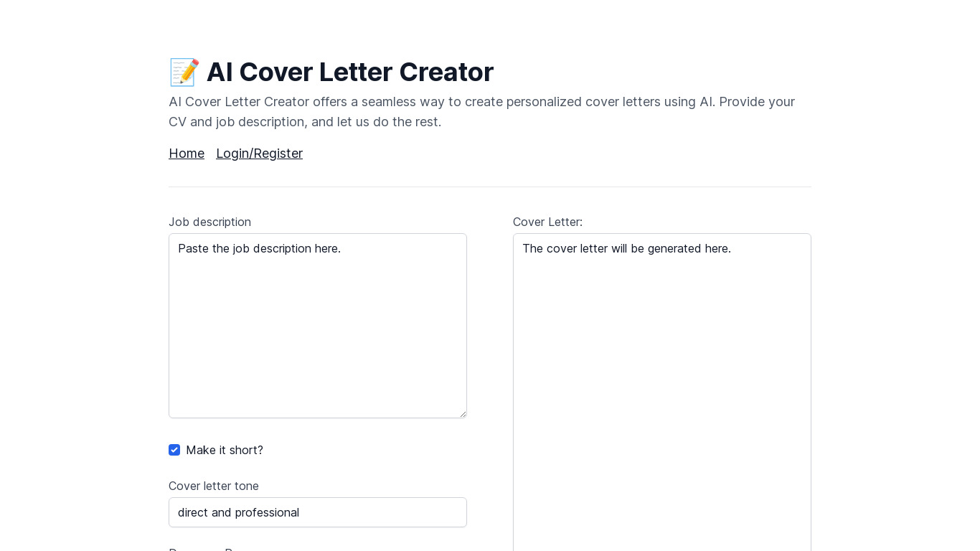Click the 'Paste the job description here.' placeholder

pyautogui.click(x=259, y=249)
